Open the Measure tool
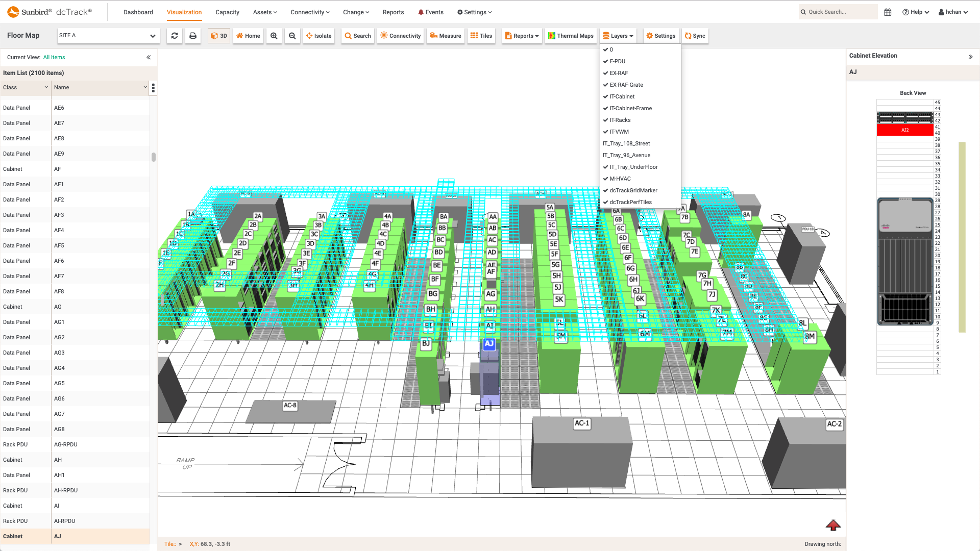The width and height of the screenshot is (980, 551). pyautogui.click(x=445, y=36)
